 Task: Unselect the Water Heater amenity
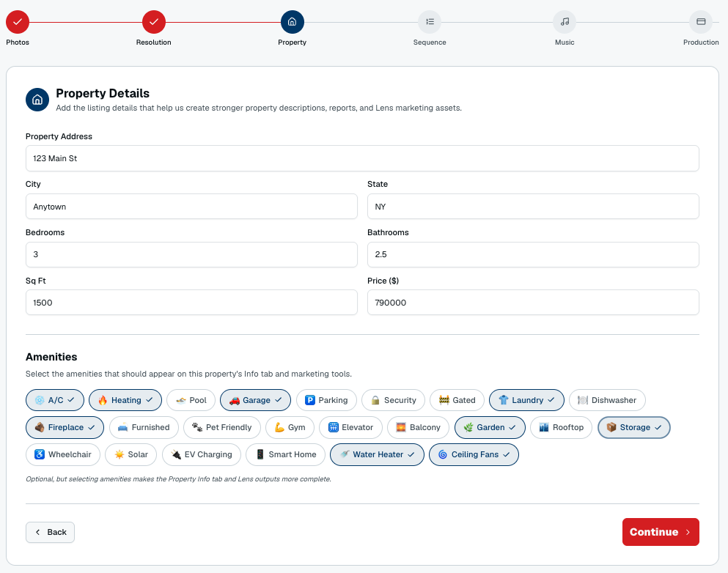(x=377, y=454)
